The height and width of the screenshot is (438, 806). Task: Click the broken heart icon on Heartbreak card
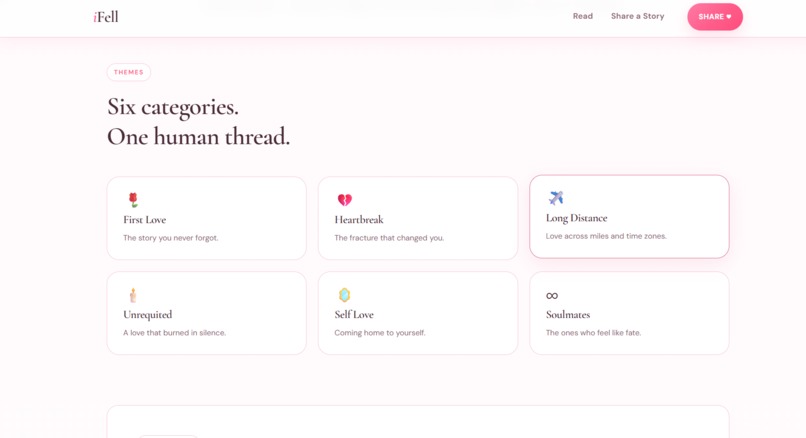344,199
